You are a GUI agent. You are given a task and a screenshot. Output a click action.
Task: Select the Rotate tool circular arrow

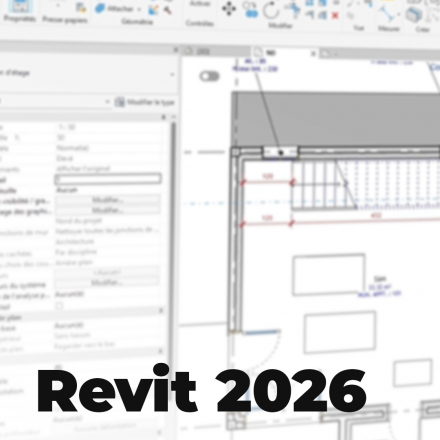tap(271, 10)
